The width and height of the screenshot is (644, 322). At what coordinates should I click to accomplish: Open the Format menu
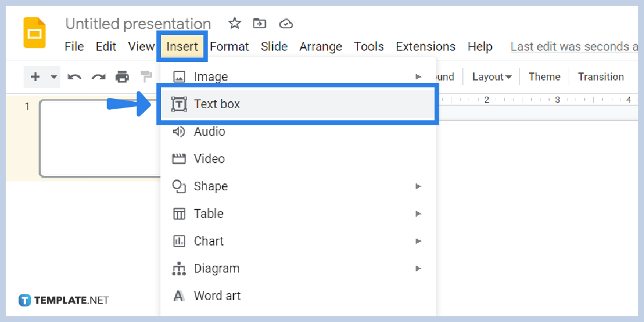pos(229,47)
